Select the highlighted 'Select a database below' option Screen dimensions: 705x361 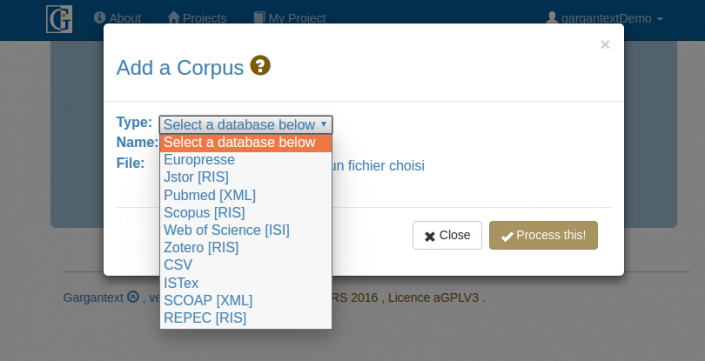tap(245, 143)
